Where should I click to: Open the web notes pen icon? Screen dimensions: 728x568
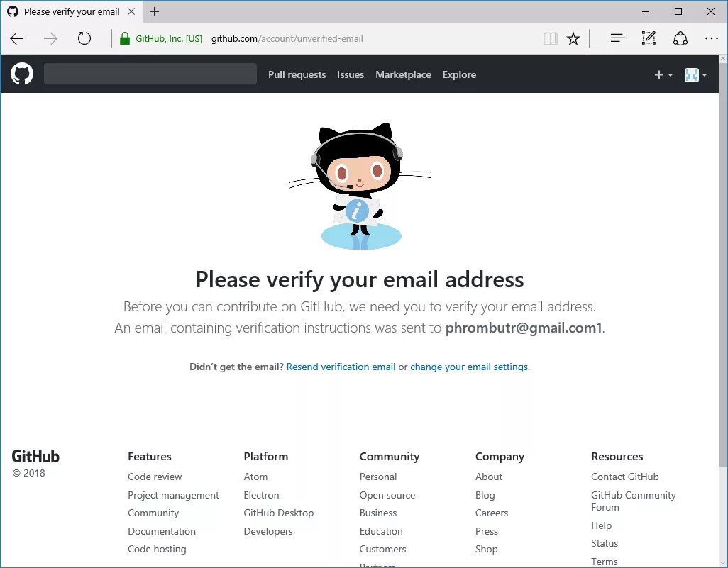(x=649, y=38)
